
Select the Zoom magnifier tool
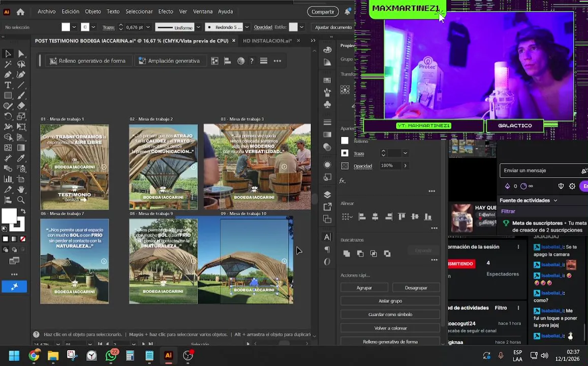[x=21, y=200]
